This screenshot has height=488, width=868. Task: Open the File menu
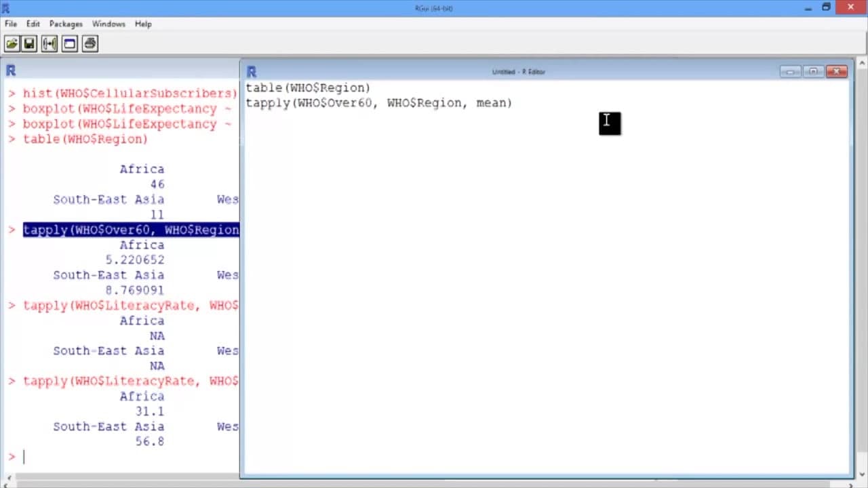pos(11,24)
